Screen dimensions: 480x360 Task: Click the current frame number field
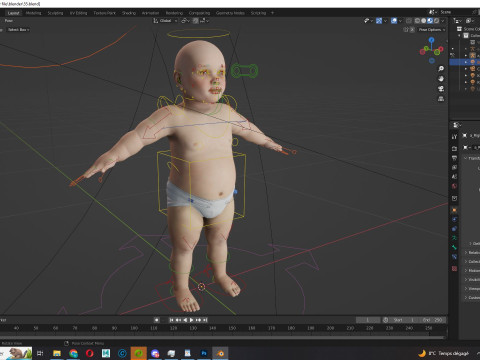(x=368, y=320)
